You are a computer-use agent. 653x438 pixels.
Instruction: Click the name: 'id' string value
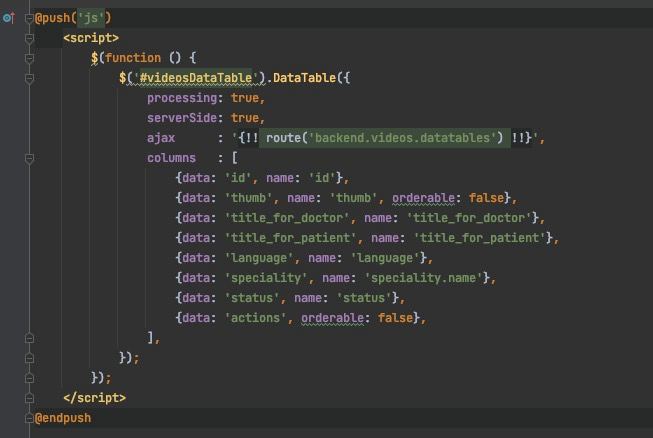[322, 178]
